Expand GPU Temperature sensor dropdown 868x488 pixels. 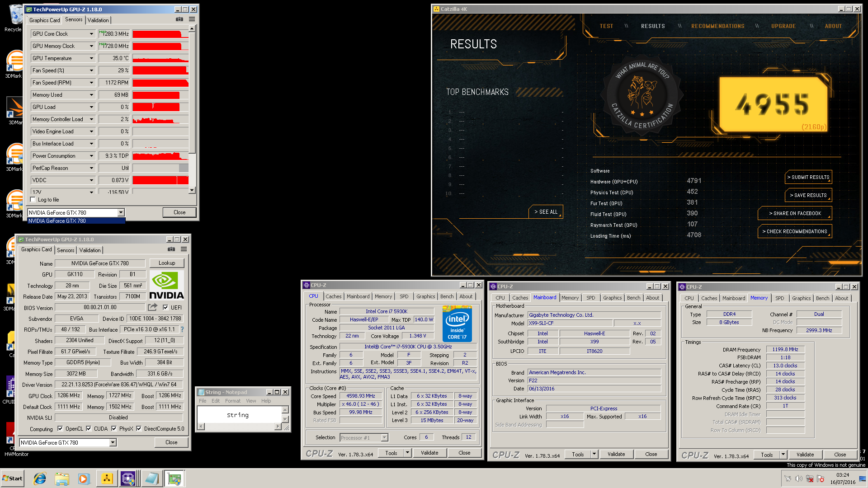coord(91,58)
